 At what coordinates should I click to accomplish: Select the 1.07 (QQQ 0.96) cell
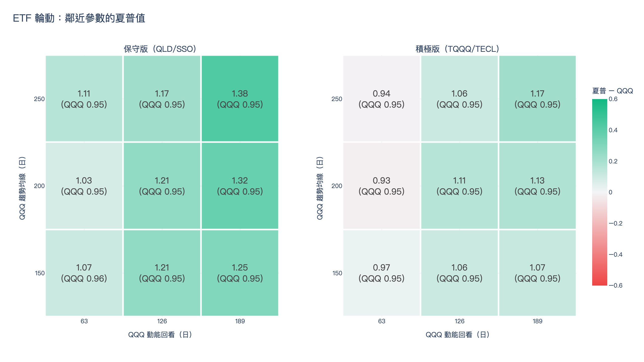coord(84,273)
